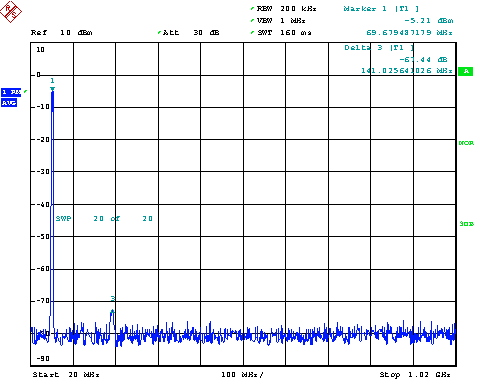The width and height of the screenshot is (486, 391).
Task: Click the green A screen indicator
Action: tap(465, 71)
